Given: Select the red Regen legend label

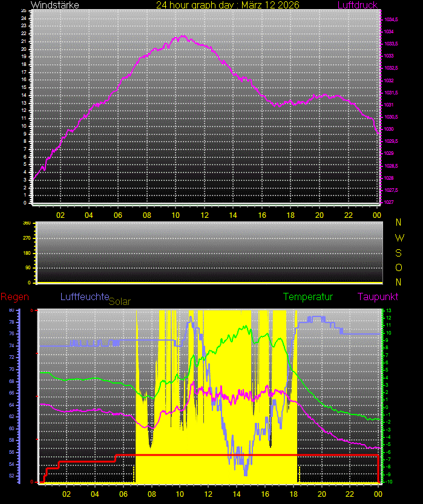Looking at the screenshot, I should [x=13, y=296].
